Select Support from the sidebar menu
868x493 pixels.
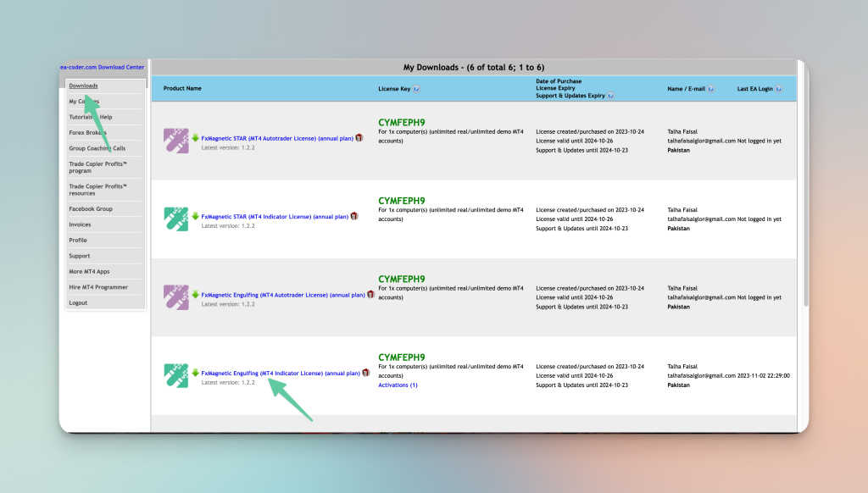pos(79,256)
